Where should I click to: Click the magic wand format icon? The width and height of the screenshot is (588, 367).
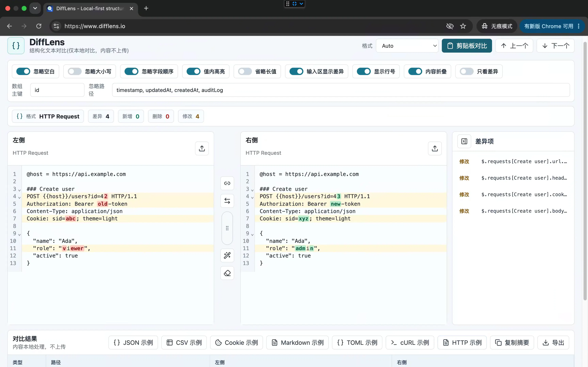pyautogui.click(x=227, y=255)
